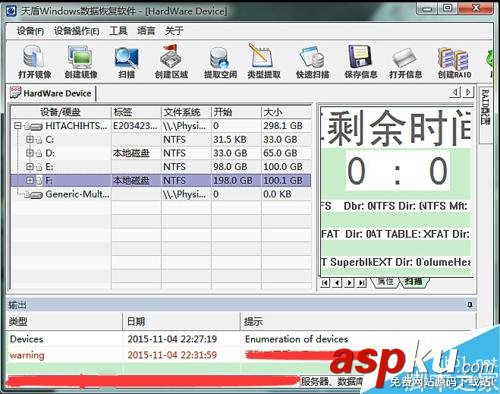Select the Devices output log row
Viewport: 500px width, 394px height.
pyautogui.click(x=241, y=339)
